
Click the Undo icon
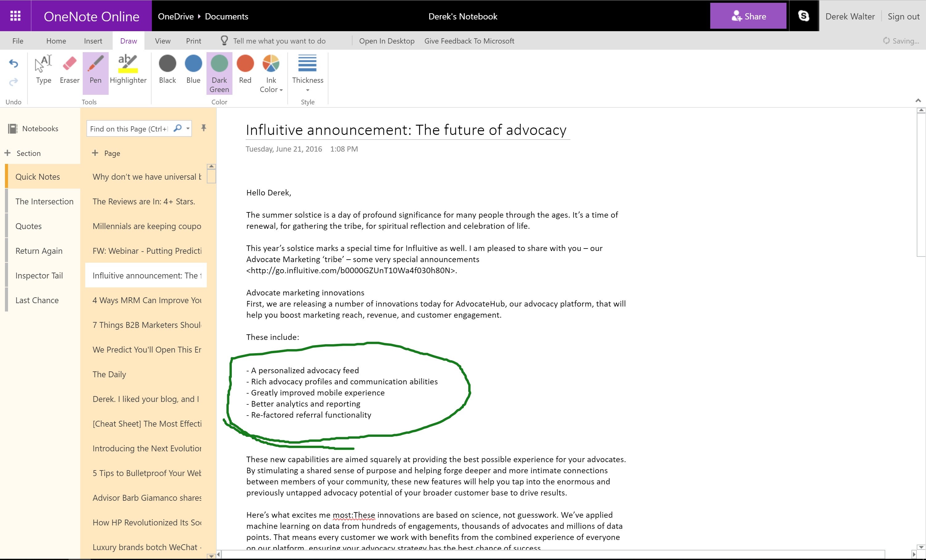click(x=13, y=64)
